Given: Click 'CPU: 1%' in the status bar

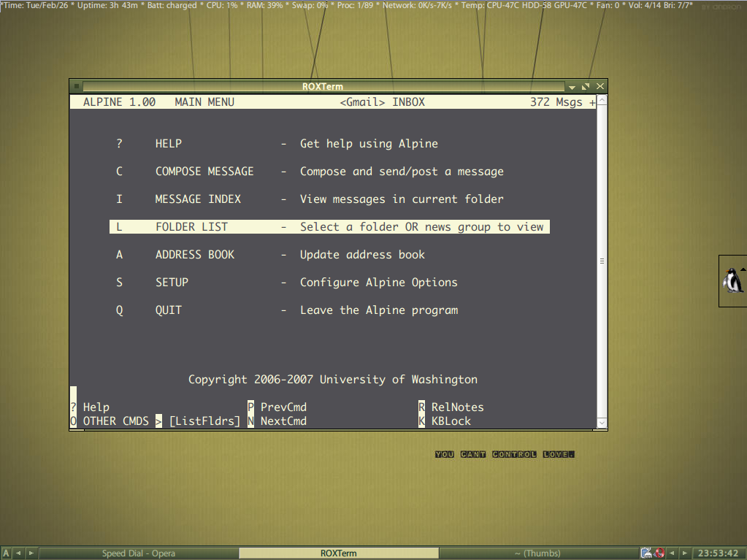Looking at the screenshot, I should (221, 5).
